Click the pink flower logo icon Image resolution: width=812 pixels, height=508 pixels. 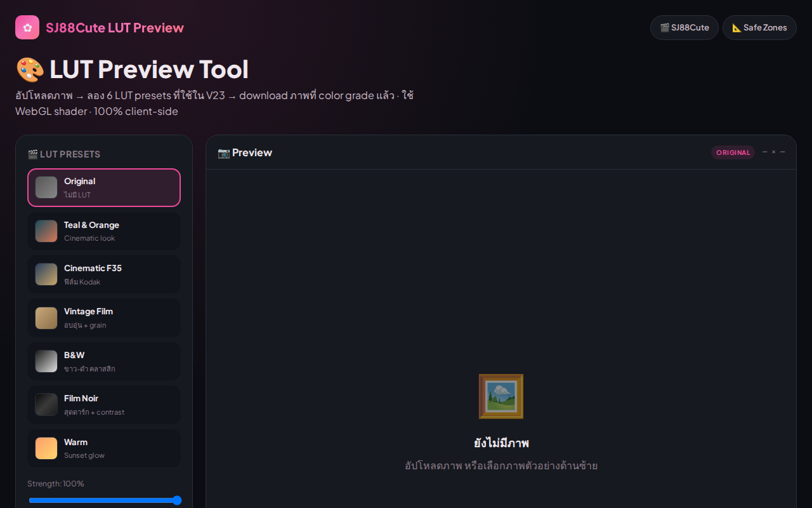point(27,27)
